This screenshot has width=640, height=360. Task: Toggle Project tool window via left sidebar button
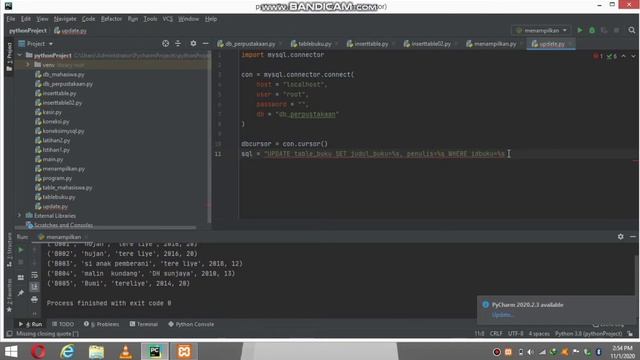point(9,57)
